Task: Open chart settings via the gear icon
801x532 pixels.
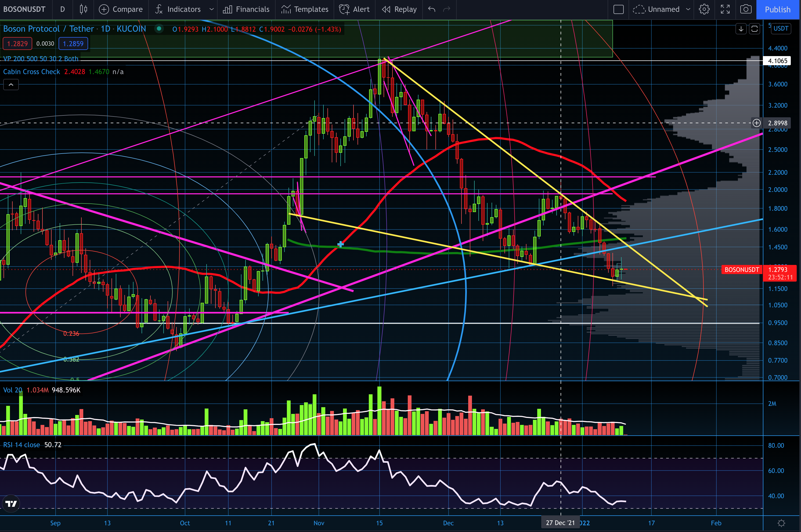Action: coord(704,9)
